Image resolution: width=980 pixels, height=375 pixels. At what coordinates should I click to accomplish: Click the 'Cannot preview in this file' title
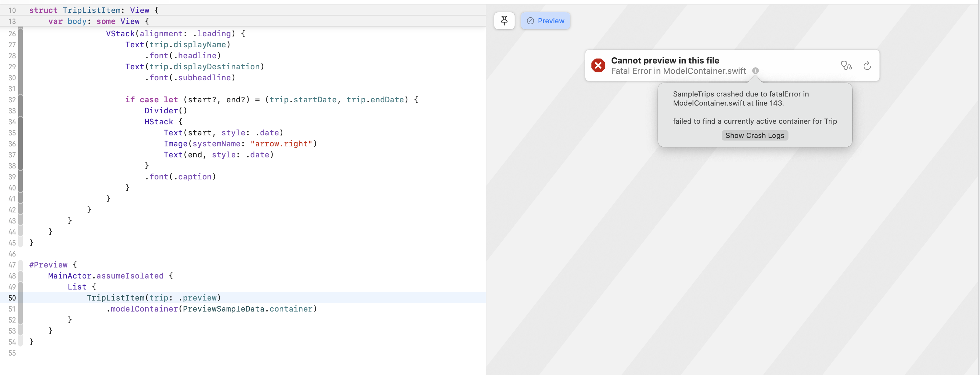click(665, 60)
